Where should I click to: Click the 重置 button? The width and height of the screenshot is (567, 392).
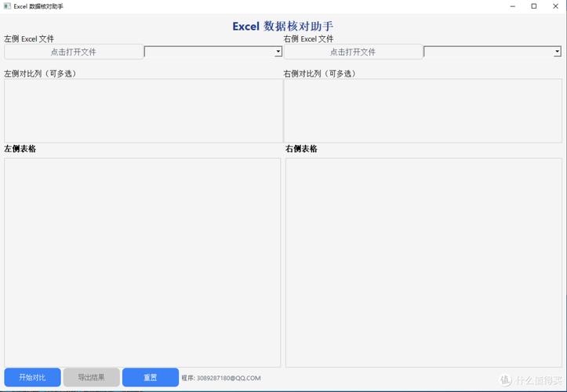[x=151, y=377]
